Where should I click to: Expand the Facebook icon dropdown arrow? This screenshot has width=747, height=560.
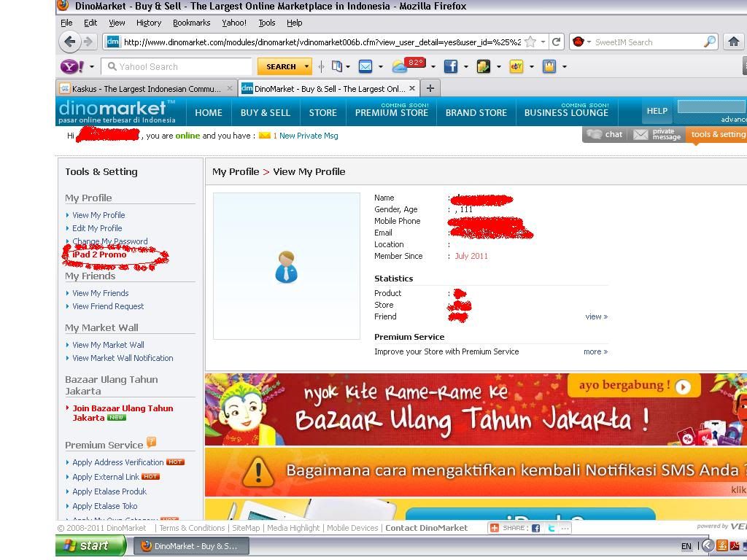click(465, 66)
